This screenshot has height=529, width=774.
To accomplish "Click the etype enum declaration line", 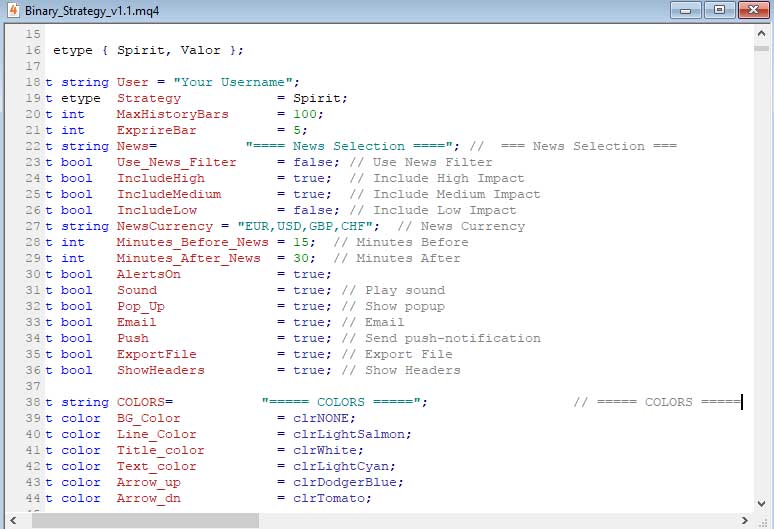I will 148,50.
